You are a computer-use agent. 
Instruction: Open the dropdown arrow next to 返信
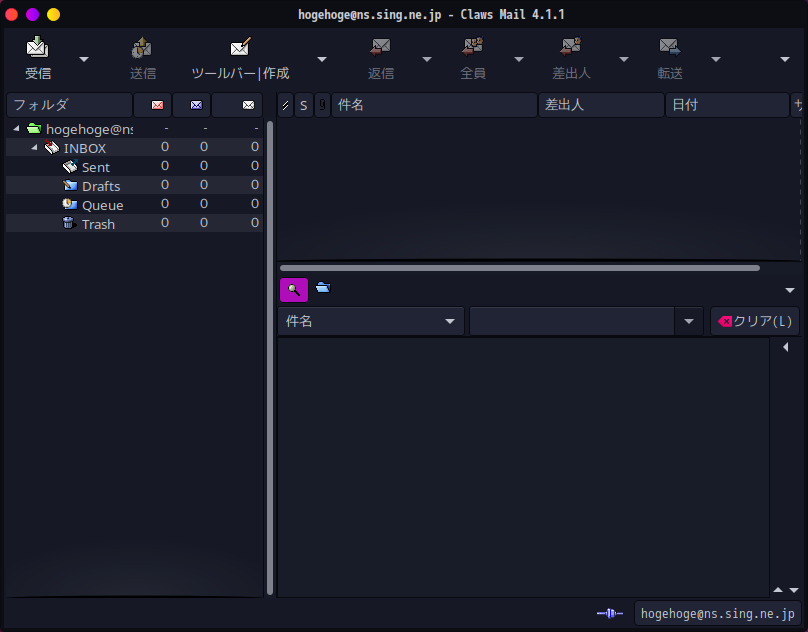(427, 59)
